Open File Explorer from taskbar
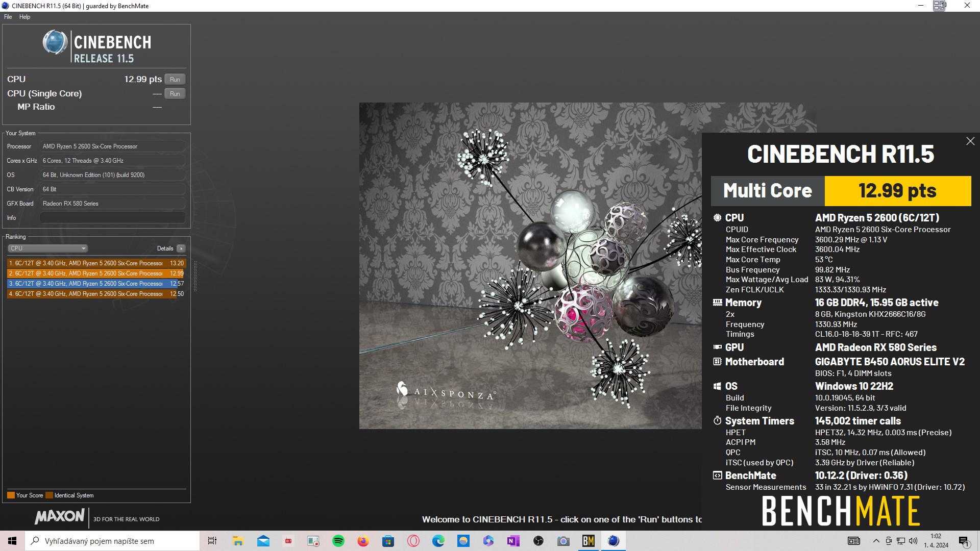 (238, 541)
